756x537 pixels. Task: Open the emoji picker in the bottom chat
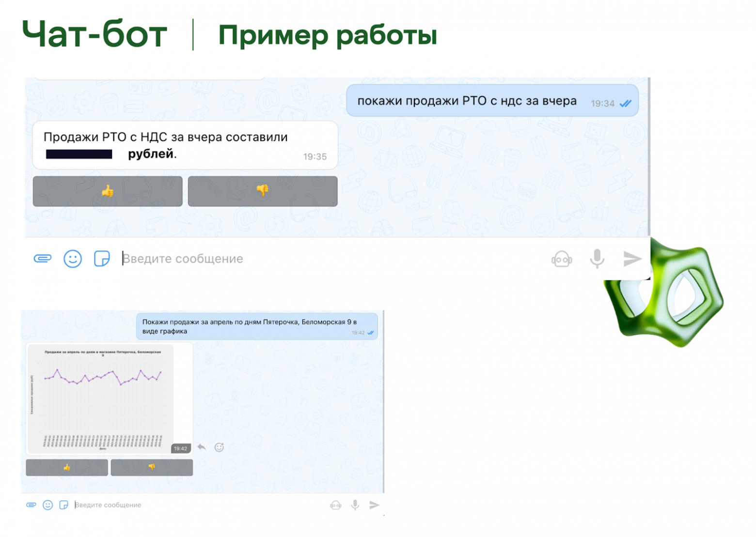47,505
